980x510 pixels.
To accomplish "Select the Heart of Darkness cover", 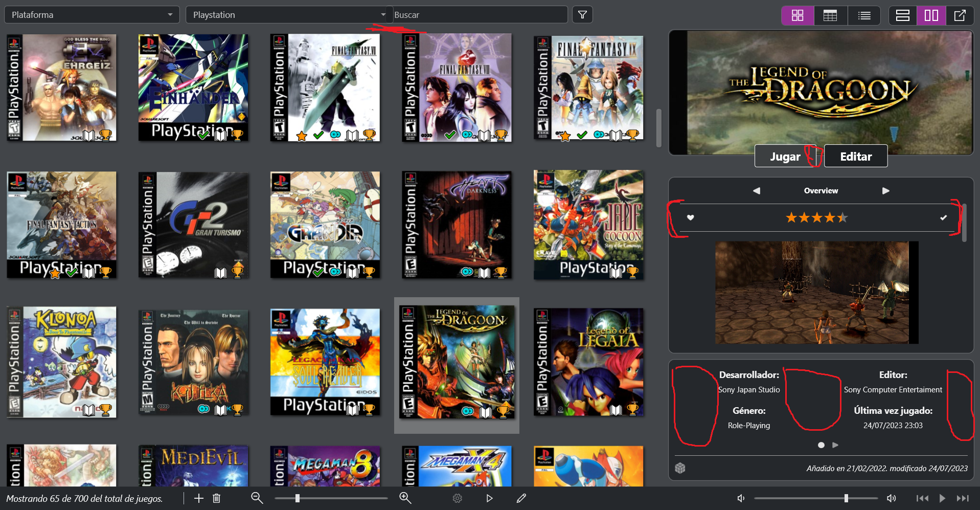I will coord(457,225).
